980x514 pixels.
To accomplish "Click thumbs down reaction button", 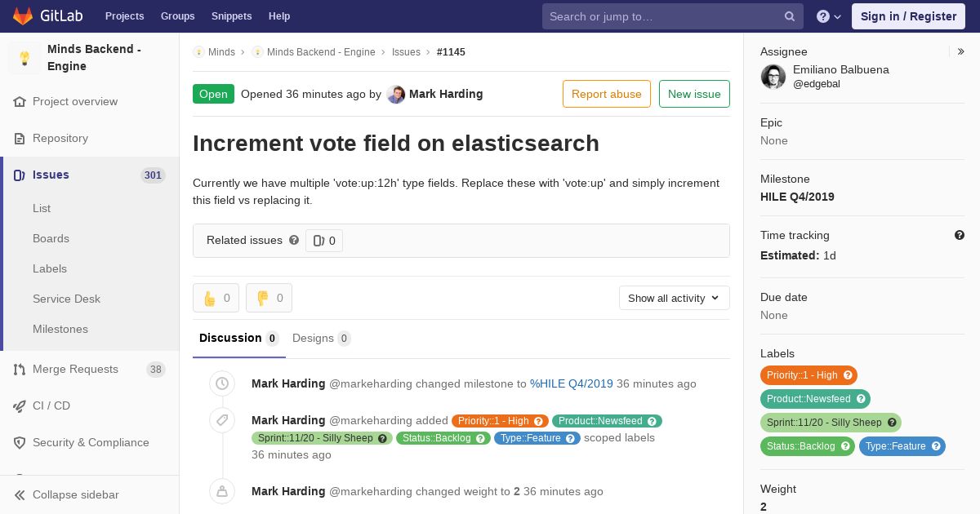I will pyautogui.click(x=269, y=298).
